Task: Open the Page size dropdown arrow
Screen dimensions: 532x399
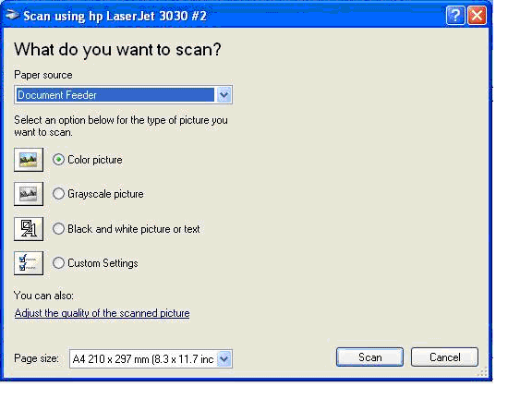Action: click(224, 359)
